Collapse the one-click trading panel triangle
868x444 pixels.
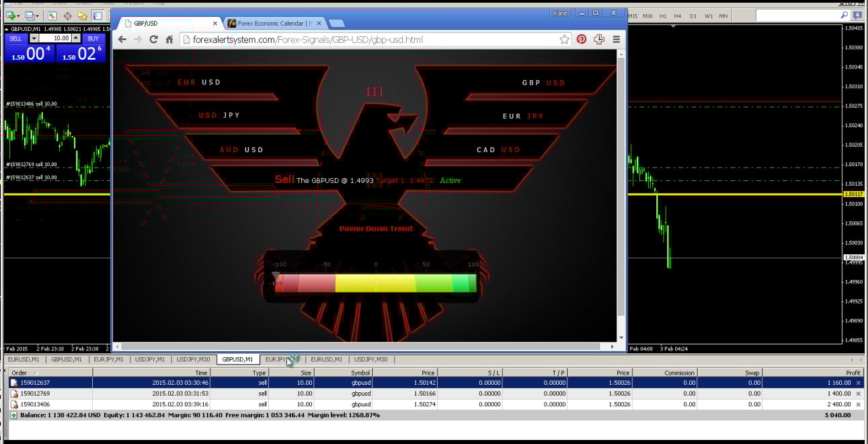7,29
